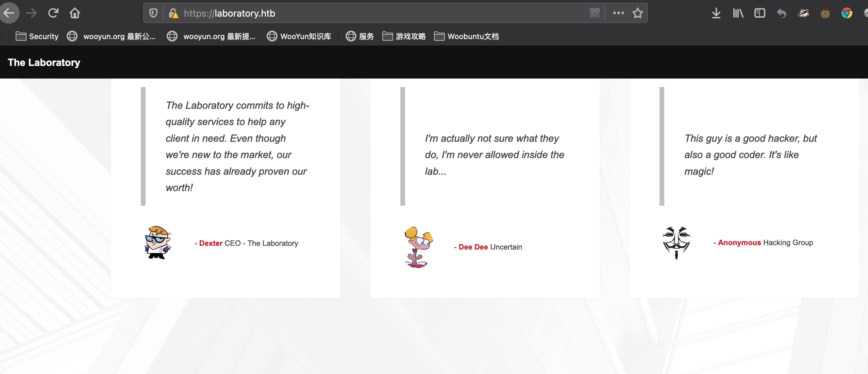Open tracking protection shield icon

[153, 13]
